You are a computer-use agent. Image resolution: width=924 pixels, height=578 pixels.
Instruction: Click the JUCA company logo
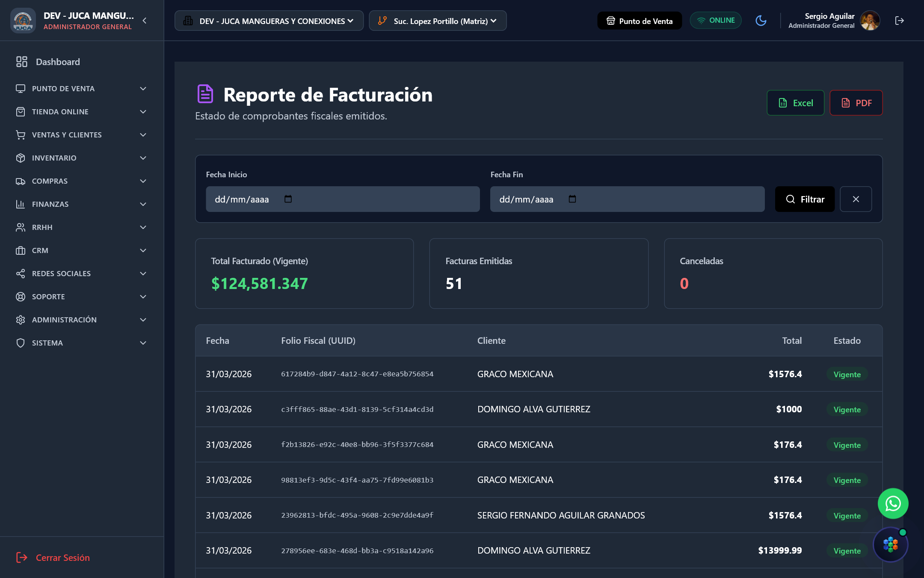23,21
